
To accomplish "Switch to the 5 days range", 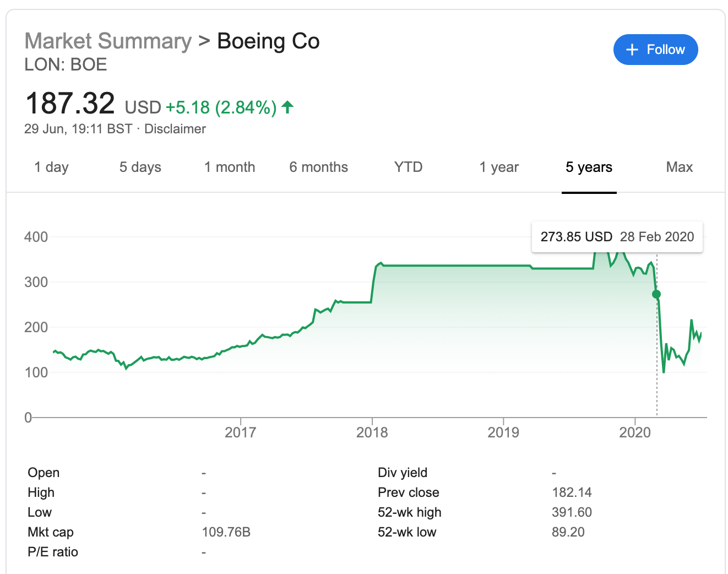I will click(x=140, y=167).
